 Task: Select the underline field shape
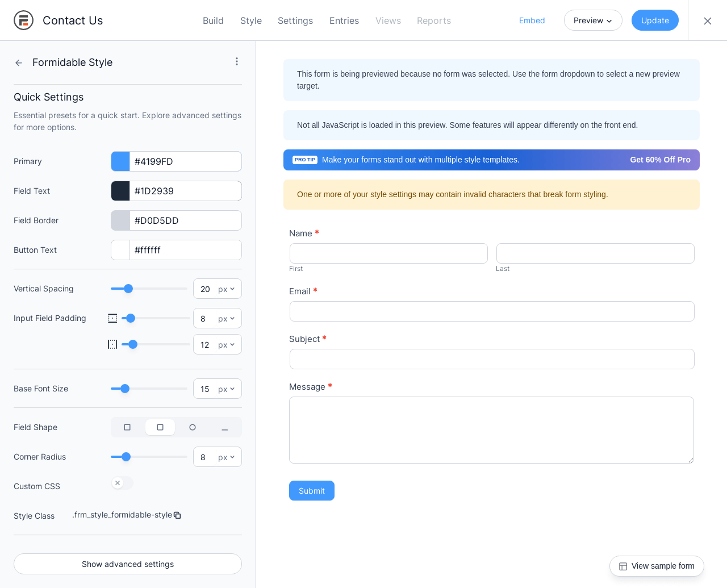pos(225,427)
